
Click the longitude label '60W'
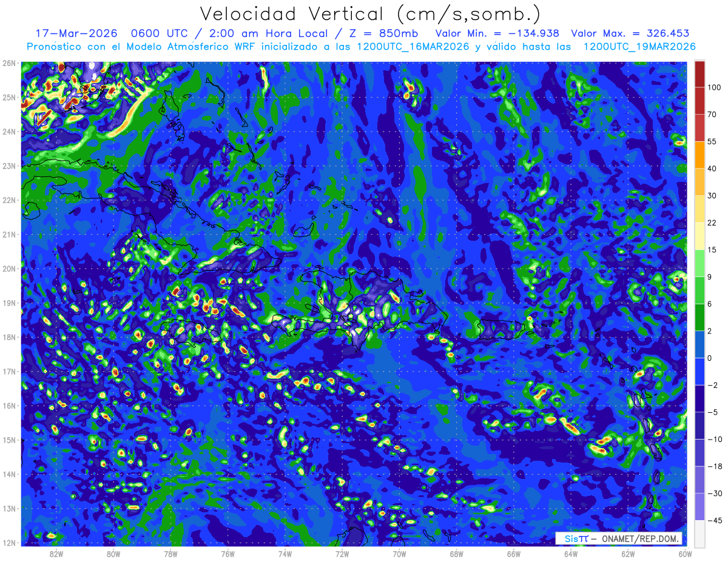tap(686, 554)
